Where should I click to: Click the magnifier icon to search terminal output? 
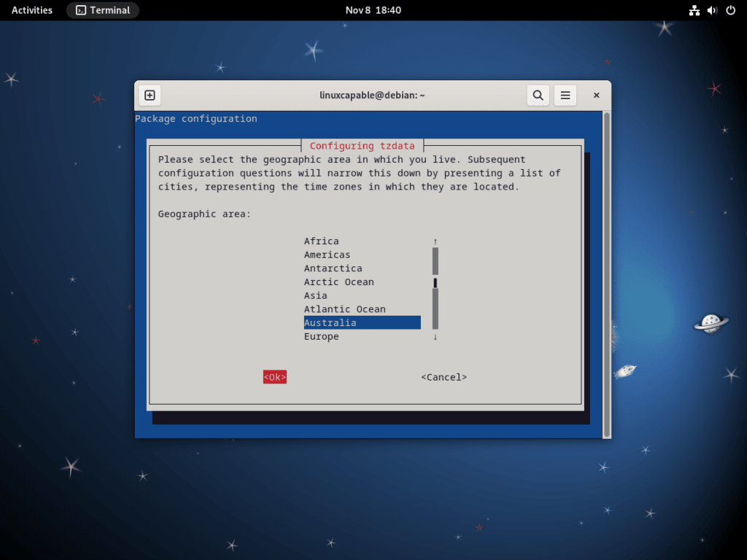click(538, 95)
